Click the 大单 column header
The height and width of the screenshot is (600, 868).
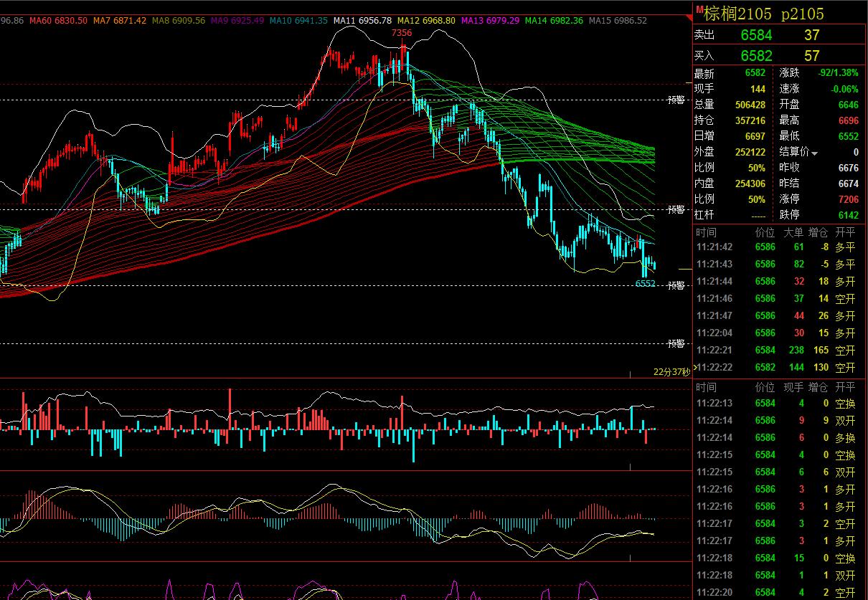[x=793, y=232]
